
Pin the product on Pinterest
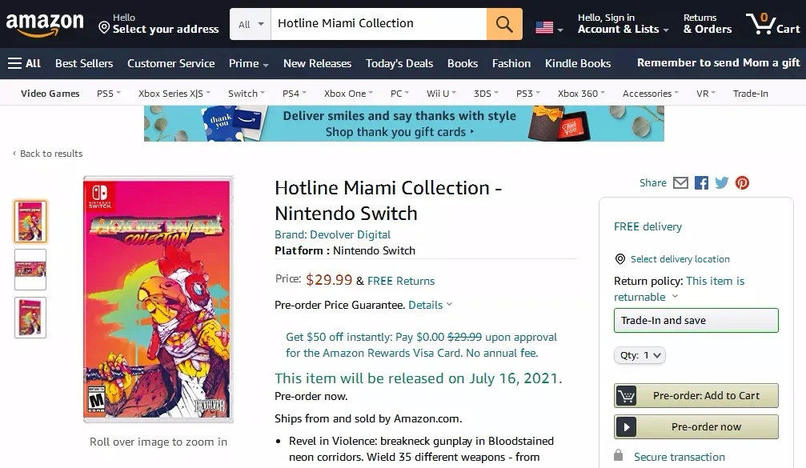(x=742, y=183)
